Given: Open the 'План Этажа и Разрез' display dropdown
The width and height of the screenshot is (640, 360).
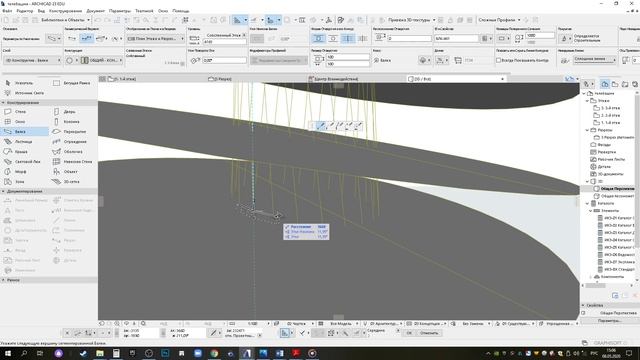Looking at the screenshot, I should point(155,38).
